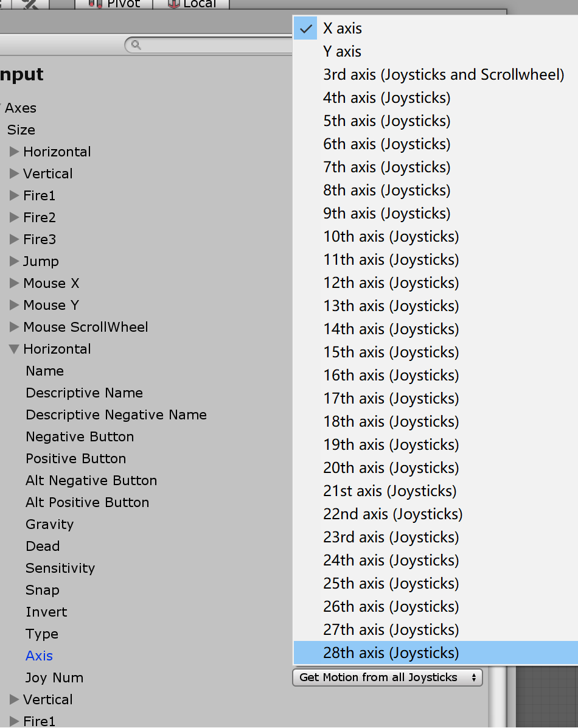Open Joy Num dropdown

click(x=387, y=677)
